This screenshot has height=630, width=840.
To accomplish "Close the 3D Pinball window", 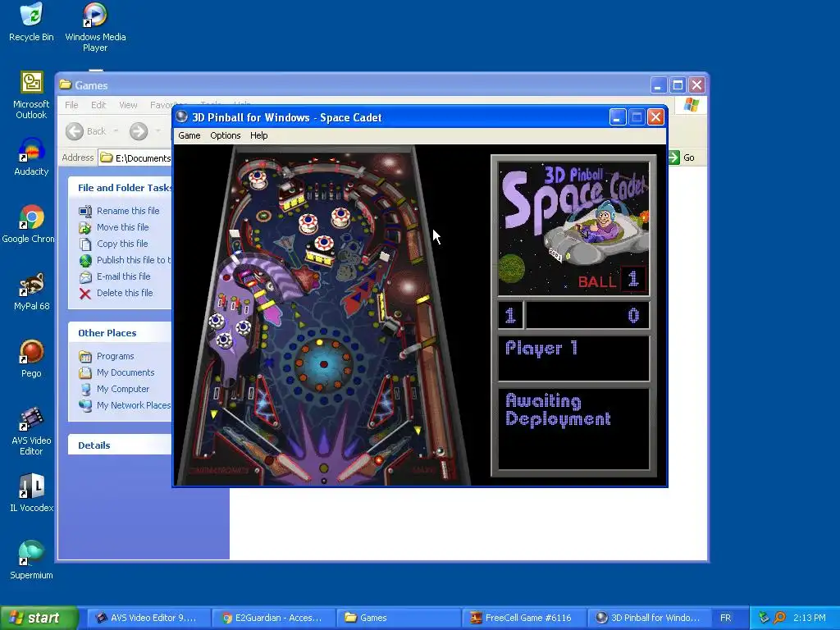I will click(655, 117).
